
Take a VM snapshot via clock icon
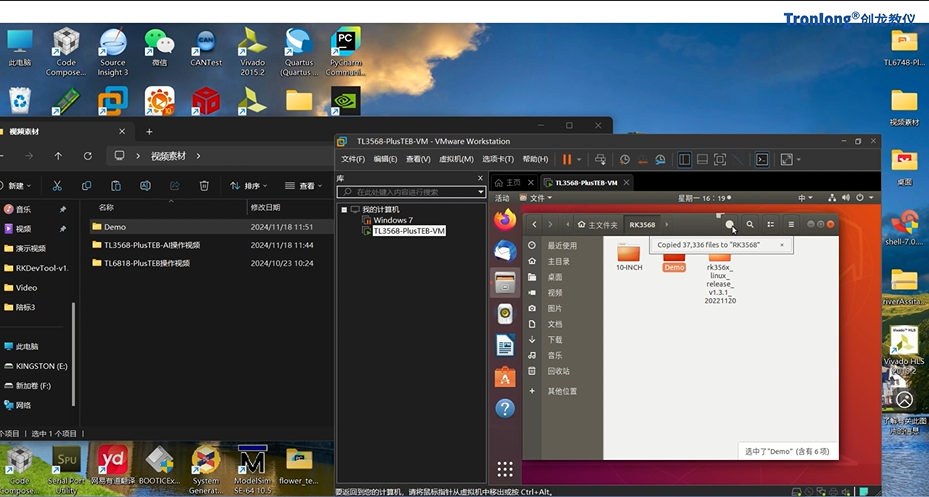(624, 159)
